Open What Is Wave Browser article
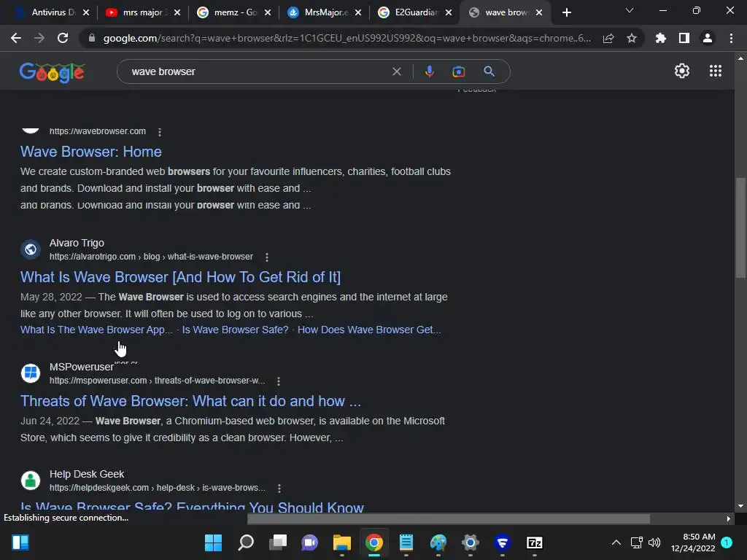Image resolution: width=747 pixels, height=560 pixels. pyautogui.click(x=181, y=277)
